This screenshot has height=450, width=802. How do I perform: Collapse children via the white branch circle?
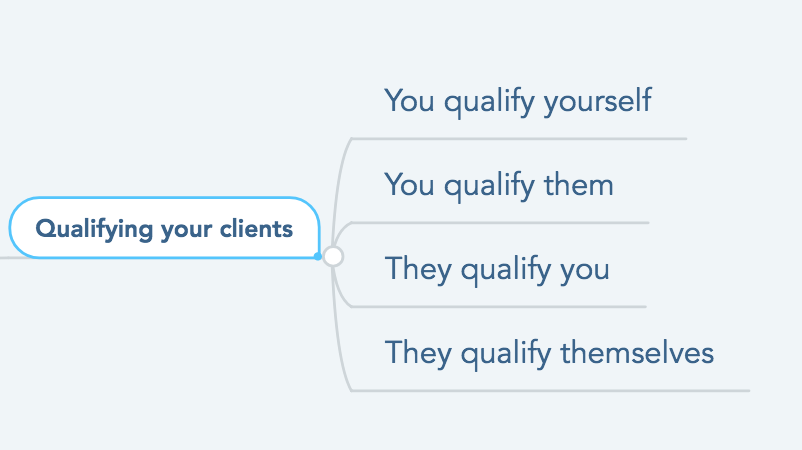[x=333, y=256]
